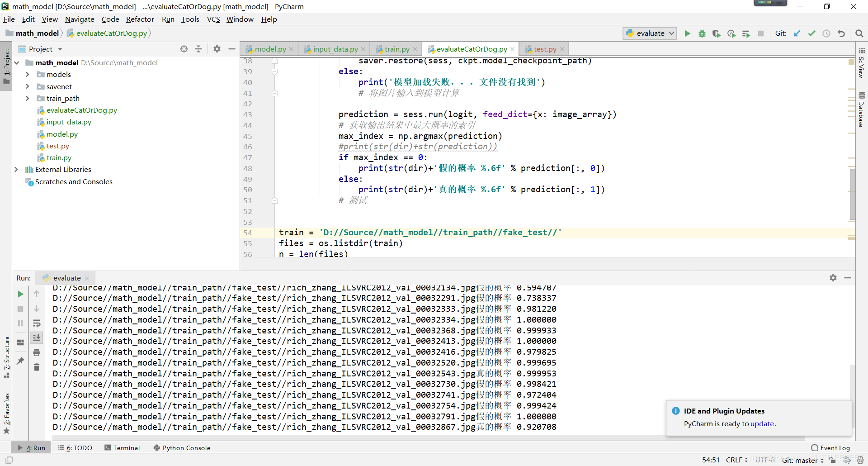868x466 pixels.
Task: Stop the running process in the toolbar
Action: tap(761, 33)
